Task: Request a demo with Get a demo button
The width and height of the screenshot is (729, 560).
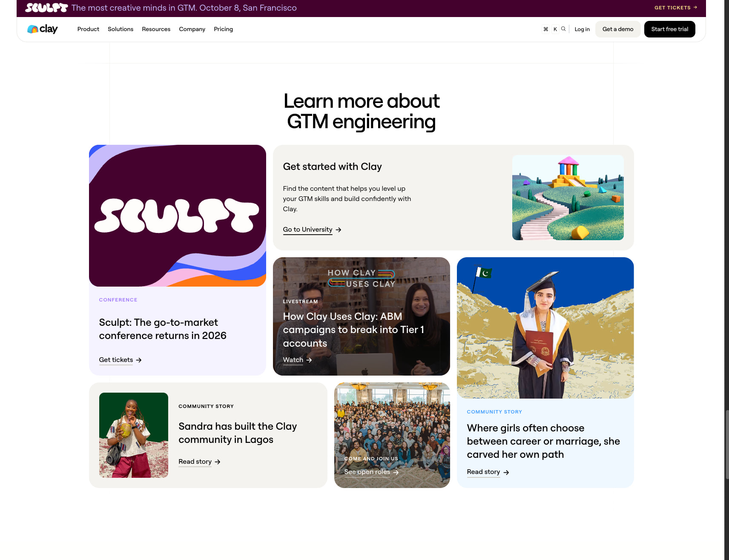Action: (618, 29)
